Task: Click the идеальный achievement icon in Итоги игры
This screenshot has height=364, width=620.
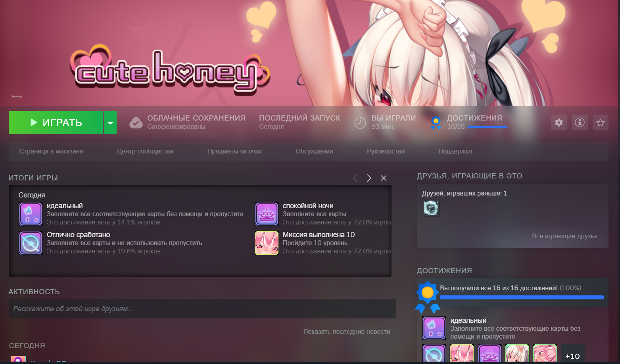Action: (31, 214)
